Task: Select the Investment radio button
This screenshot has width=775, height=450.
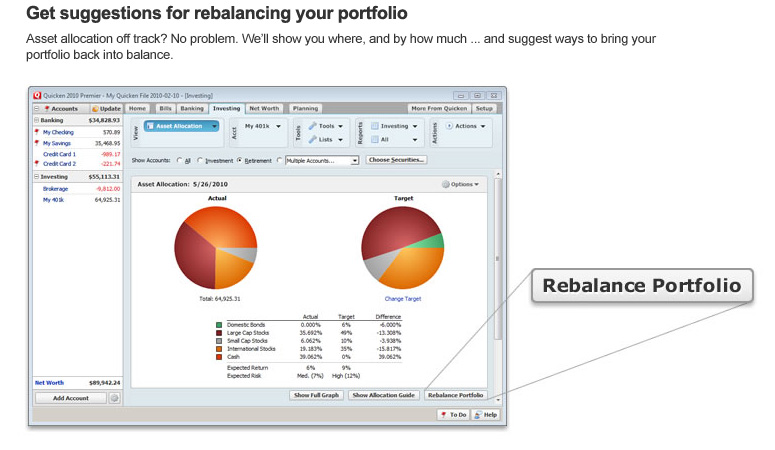Action: point(200,160)
